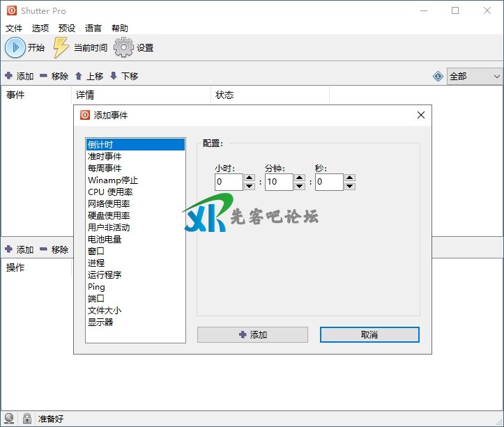Click the diamond icon beside 全部 dropdown
The width and height of the screenshot is (504, 427).
438,77
